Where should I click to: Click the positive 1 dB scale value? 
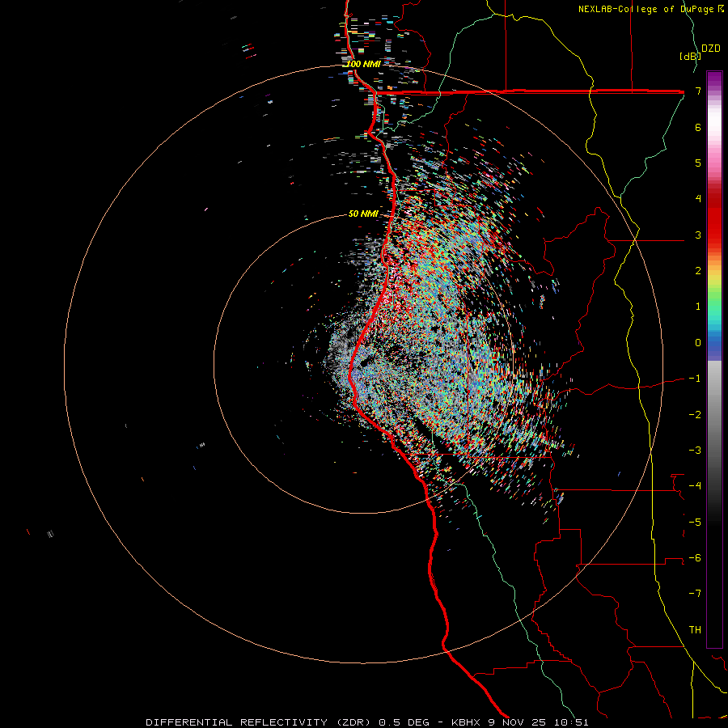pos(698,307)
